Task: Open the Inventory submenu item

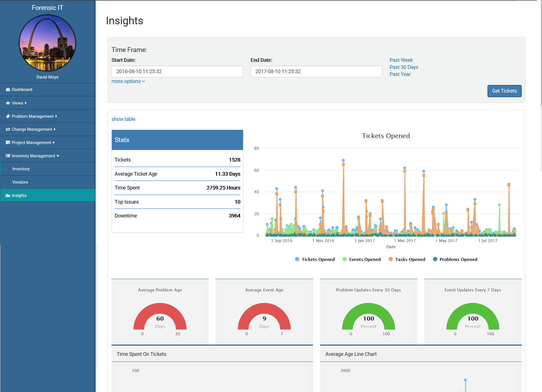Action: [21, 169]
